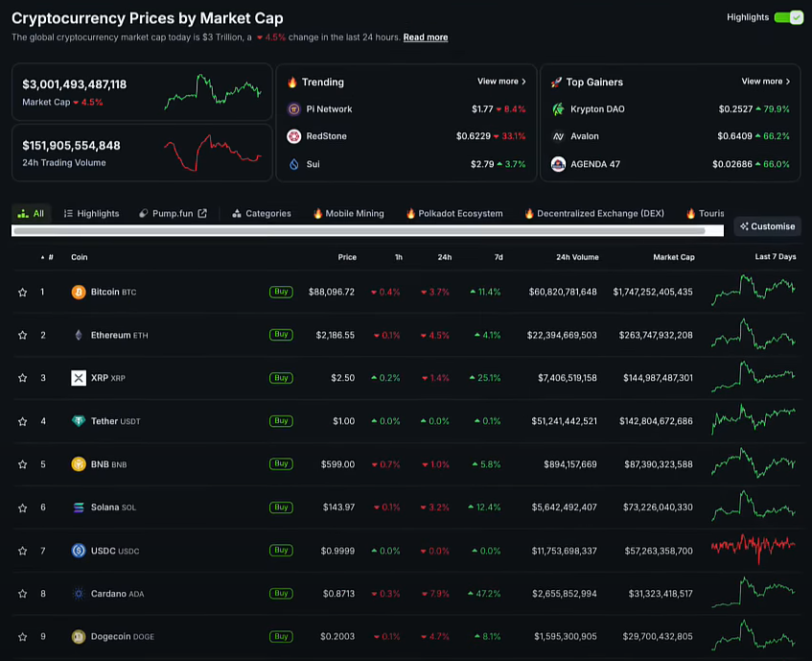Click the Tether logo icon
This screenshot has height=661, width=812.
pos(79,421)
